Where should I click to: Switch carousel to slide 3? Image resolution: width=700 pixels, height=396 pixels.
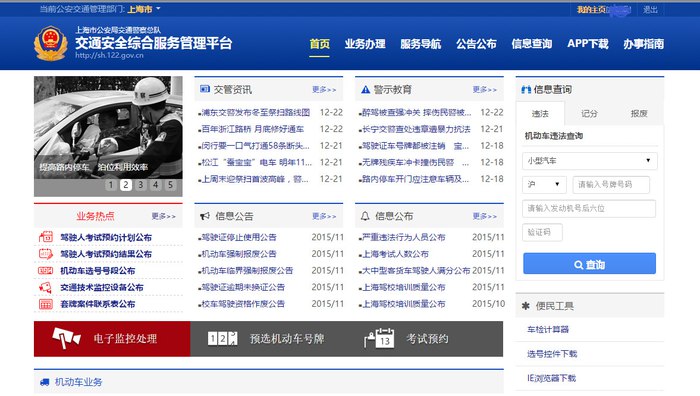click(x=141, y=185)
